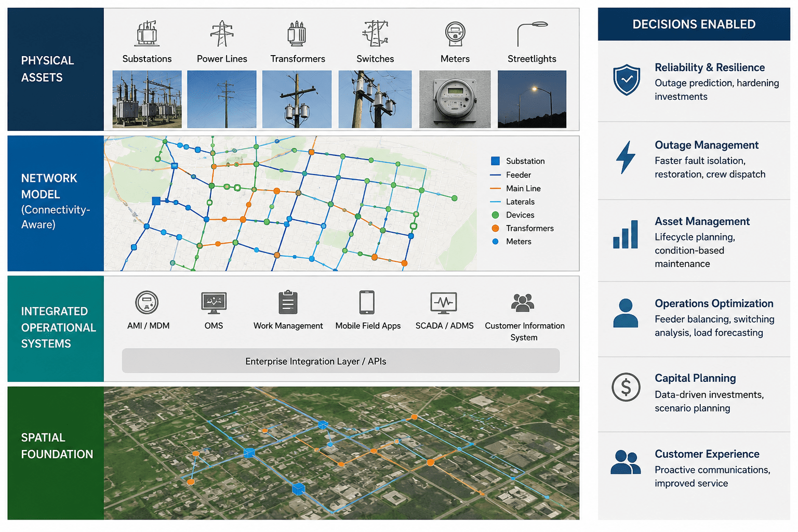Click the Capital Planning heading
Image resolution: width=798 pixels, height=532 pixels.
click(696, 378)
